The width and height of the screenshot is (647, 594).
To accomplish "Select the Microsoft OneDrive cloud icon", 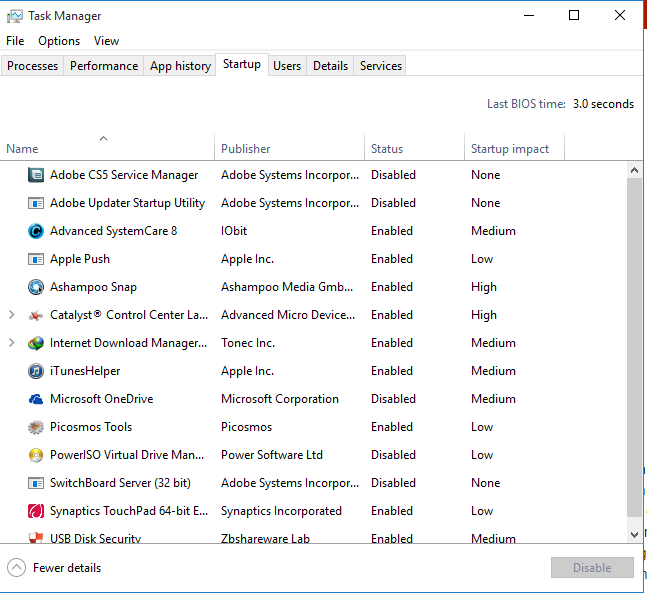I will click(x=36, y=399).
